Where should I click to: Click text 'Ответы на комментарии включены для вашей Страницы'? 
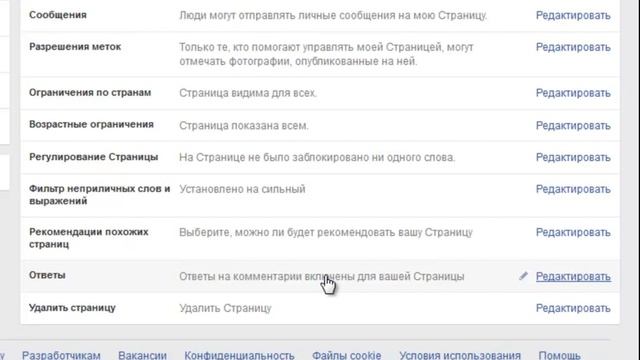[322, 277]
